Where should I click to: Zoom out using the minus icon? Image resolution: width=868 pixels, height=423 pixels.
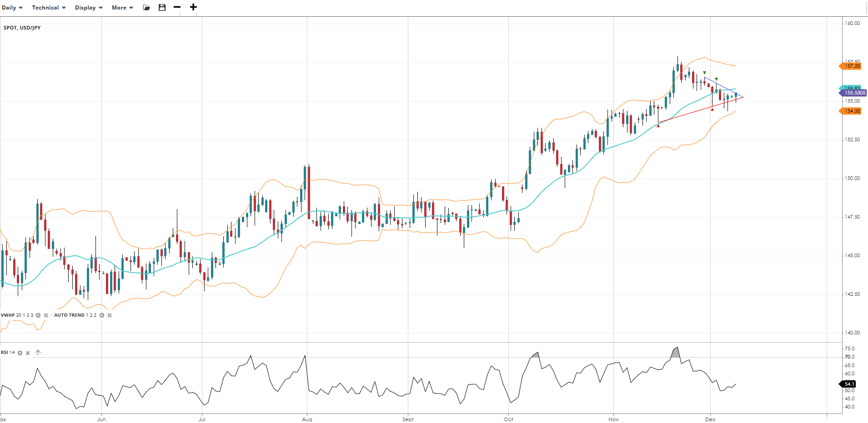(x=177, y=7)
